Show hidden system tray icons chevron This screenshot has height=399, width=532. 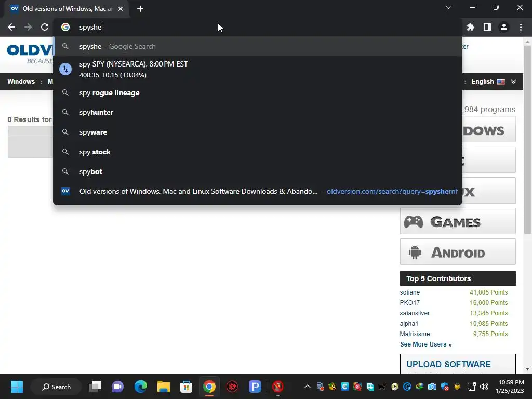pos(308,387)
